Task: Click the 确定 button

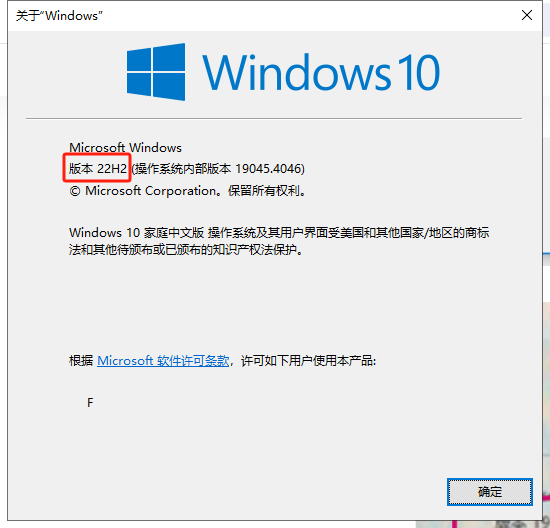Action: pyautogui.click(x=490, y=492)
